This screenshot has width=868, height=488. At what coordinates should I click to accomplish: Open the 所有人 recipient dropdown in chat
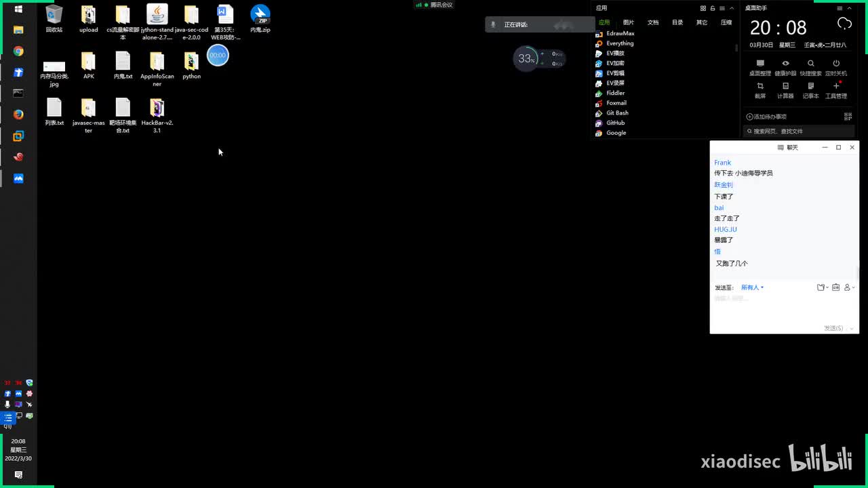tap(753, 287)
